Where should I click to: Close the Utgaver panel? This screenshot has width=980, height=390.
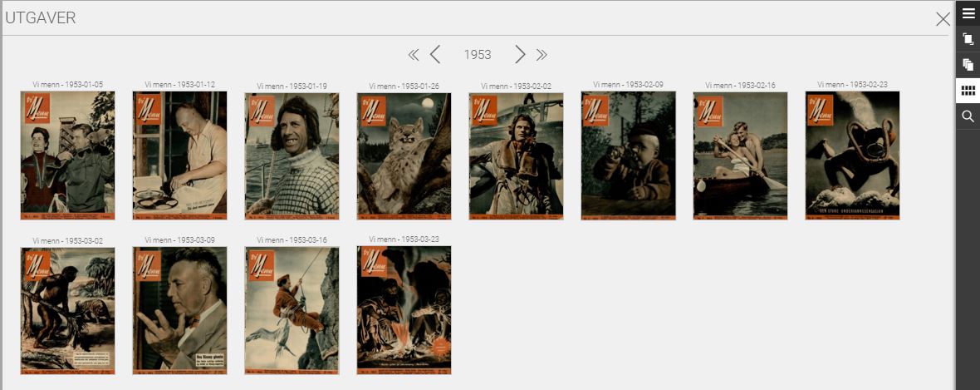pos(943,19)
